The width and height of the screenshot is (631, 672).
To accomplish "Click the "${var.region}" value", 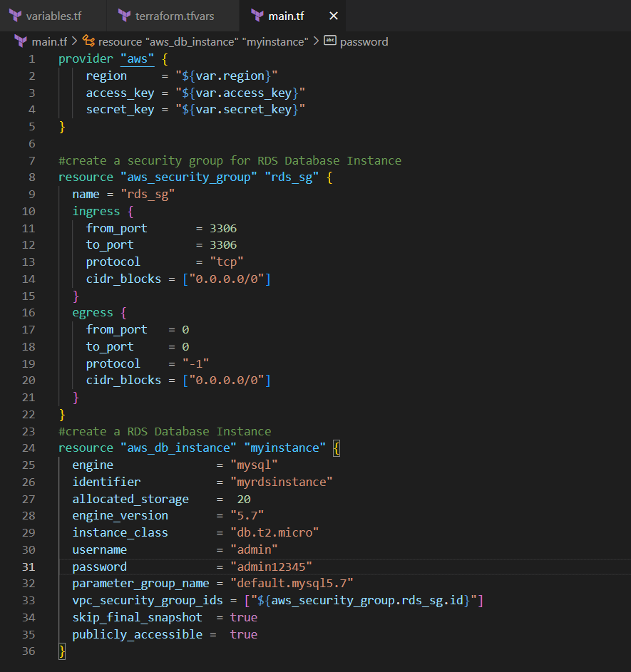I will (226, 76).
